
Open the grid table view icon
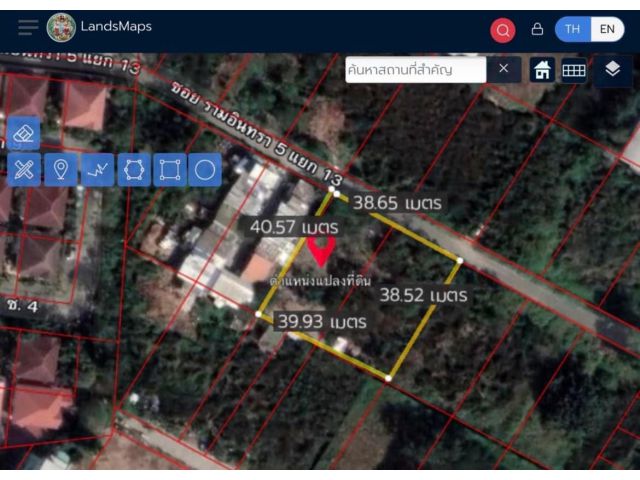tap(574, 70)
